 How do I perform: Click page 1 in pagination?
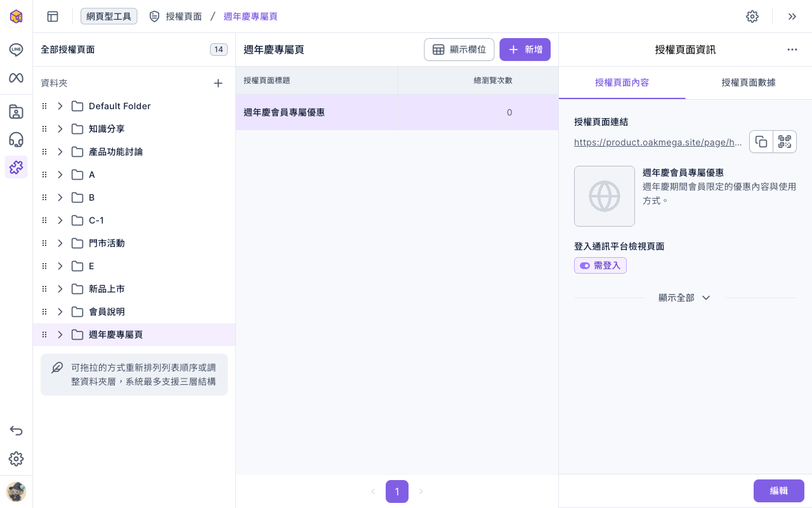397,491
